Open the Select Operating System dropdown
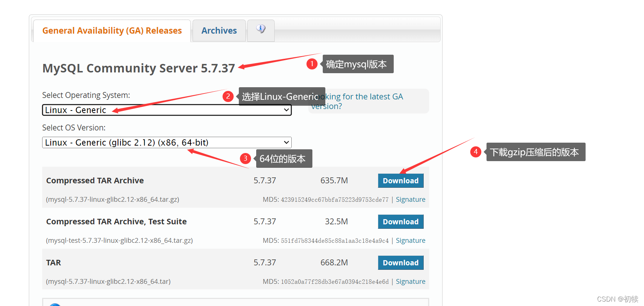This screenshot has height=306, width=644. pyautogui.click(x=167, y=110)
